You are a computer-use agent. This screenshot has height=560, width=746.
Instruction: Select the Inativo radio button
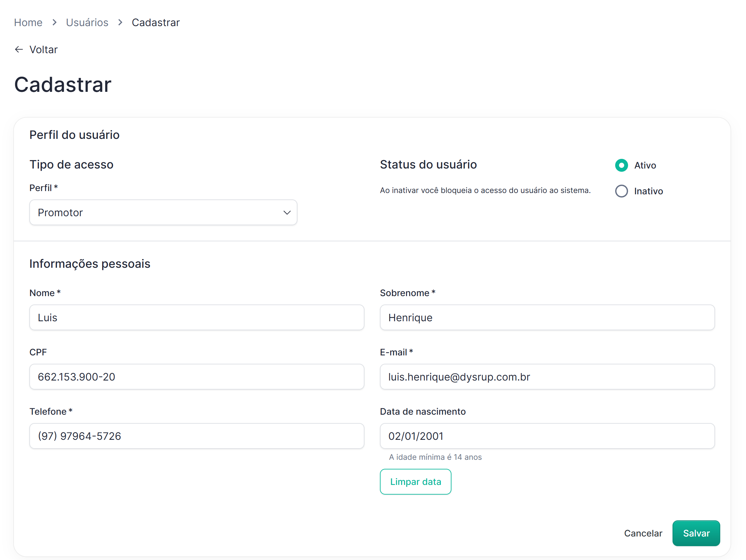pyautogui.click(x=621, y=191)
